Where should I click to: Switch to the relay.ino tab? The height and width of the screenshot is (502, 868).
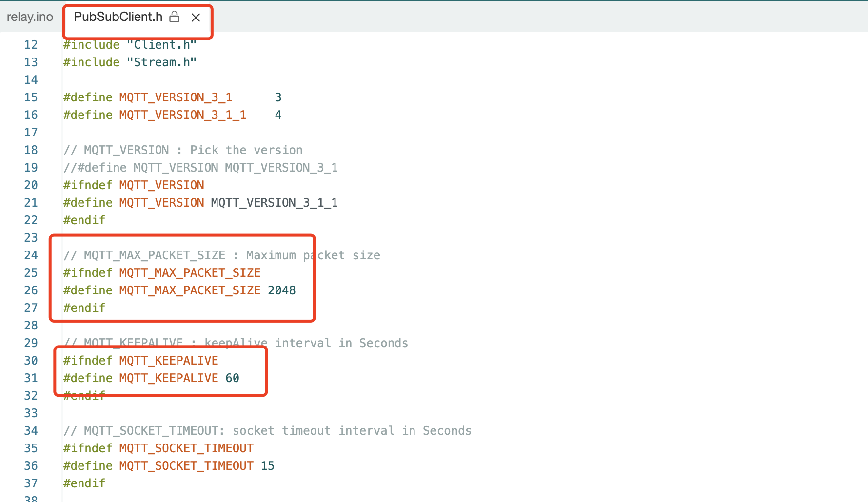[29, 17]
